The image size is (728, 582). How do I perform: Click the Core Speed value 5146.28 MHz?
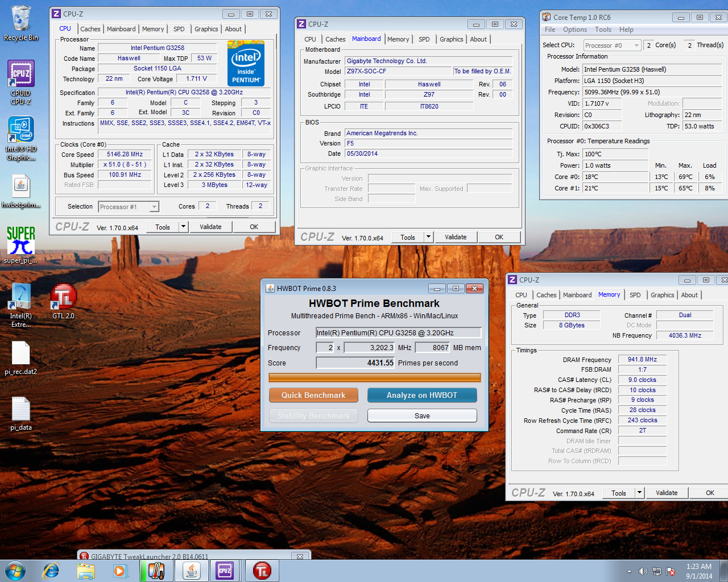click(x=125, y=154)
